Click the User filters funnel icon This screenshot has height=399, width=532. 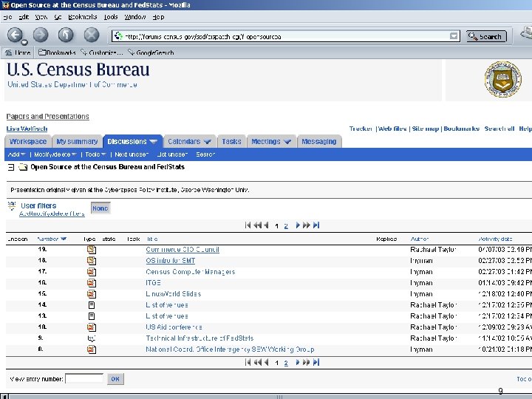coord(12,205)
